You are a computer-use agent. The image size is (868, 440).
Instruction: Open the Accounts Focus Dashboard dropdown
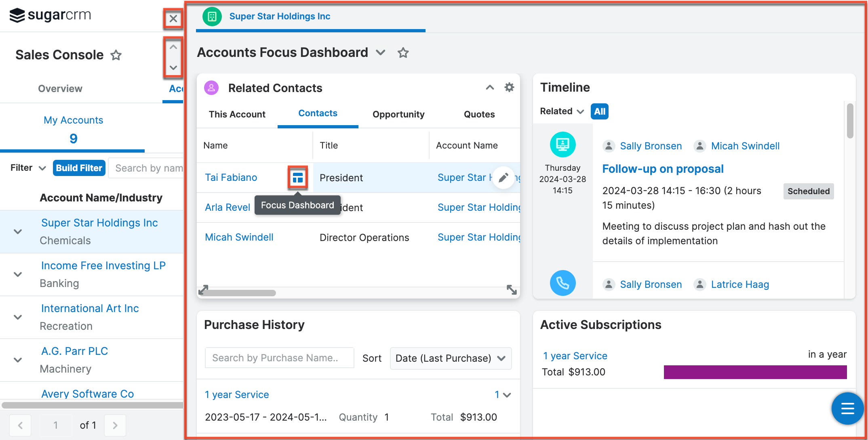380,52
